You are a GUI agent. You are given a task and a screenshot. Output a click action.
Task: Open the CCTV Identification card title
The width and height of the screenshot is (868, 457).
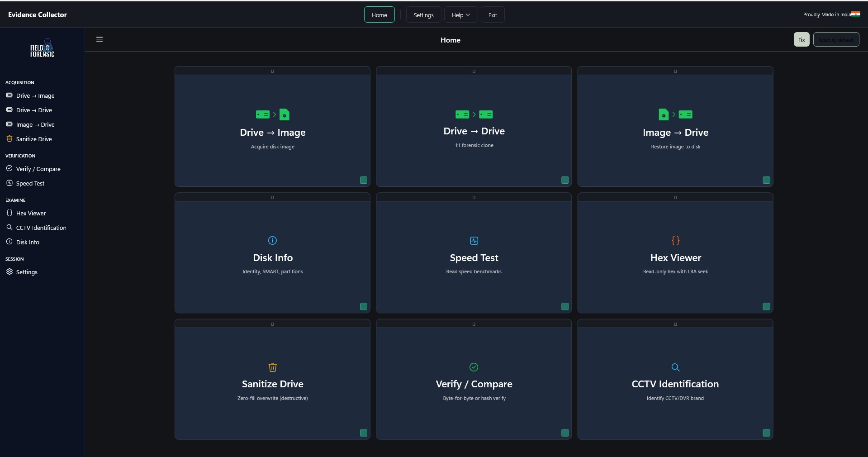pyautogui.click(x=675, y=384)
